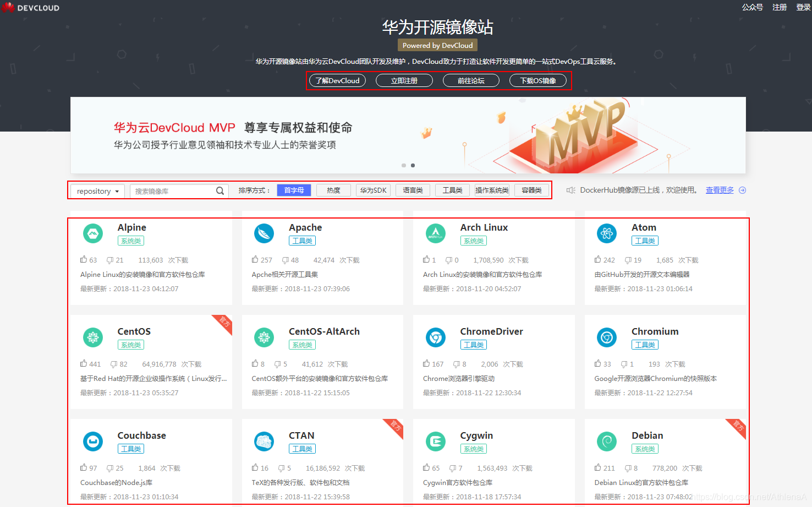Filter by 工具类 category
The image size is (812, 507).
click(452, 190)
